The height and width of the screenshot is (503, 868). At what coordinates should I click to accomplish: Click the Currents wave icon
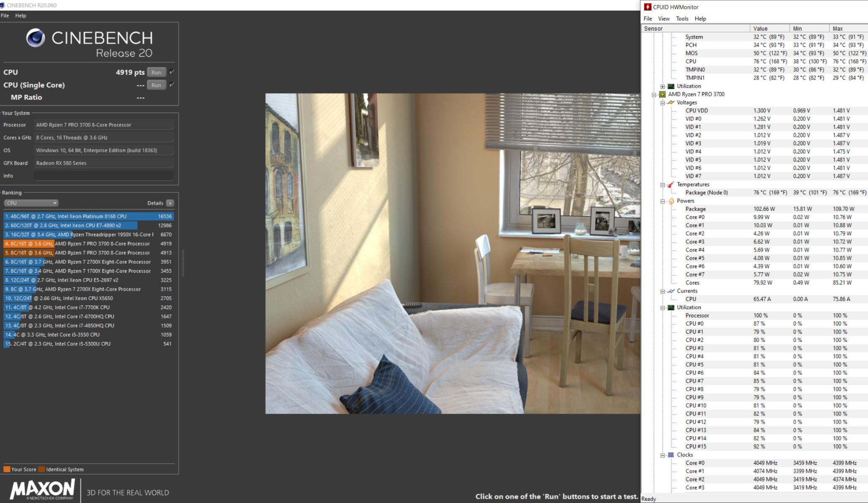pos(671,291)
